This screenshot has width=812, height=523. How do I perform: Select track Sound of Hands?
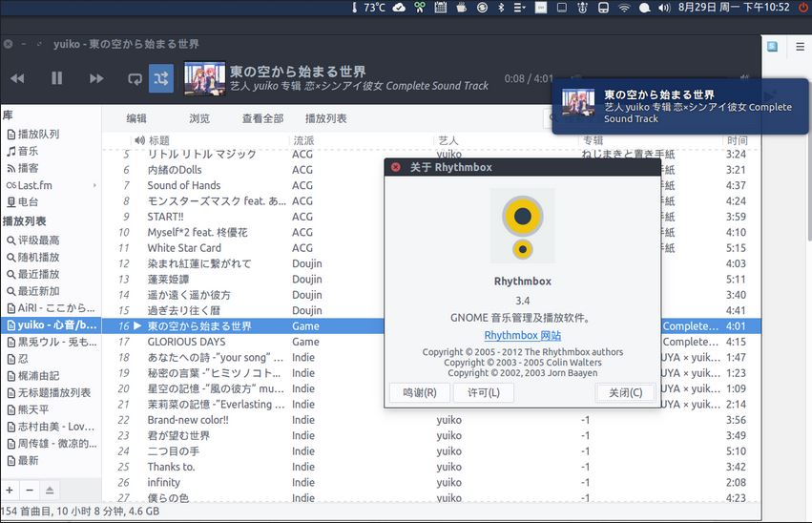184,185
